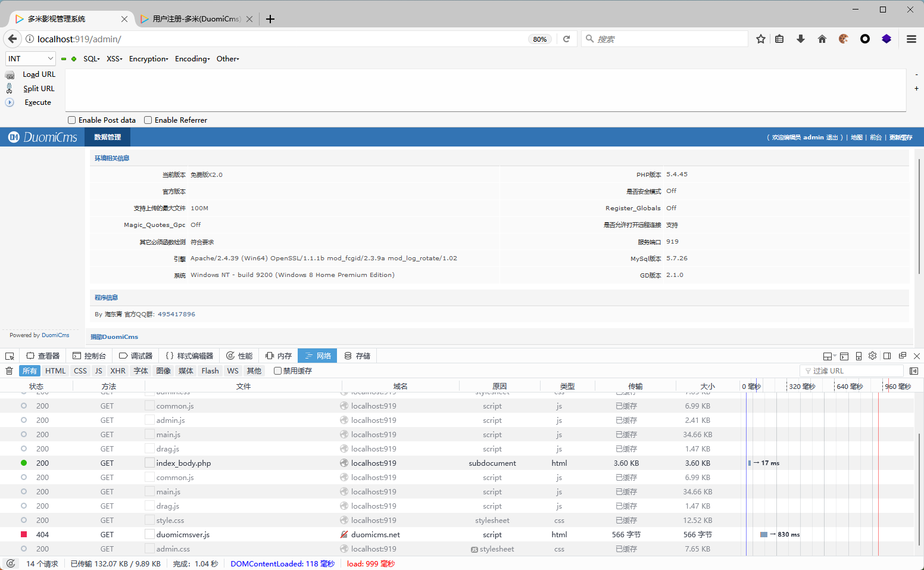
Task: Reload the page with refresh icon
Action: 566,39
